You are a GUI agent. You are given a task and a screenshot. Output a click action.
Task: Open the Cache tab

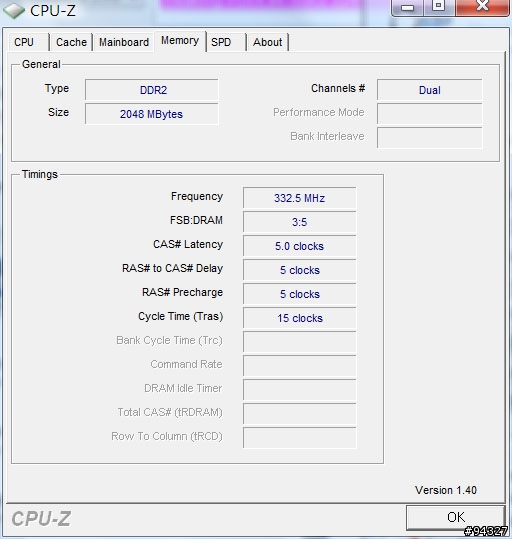pos(71,42)
